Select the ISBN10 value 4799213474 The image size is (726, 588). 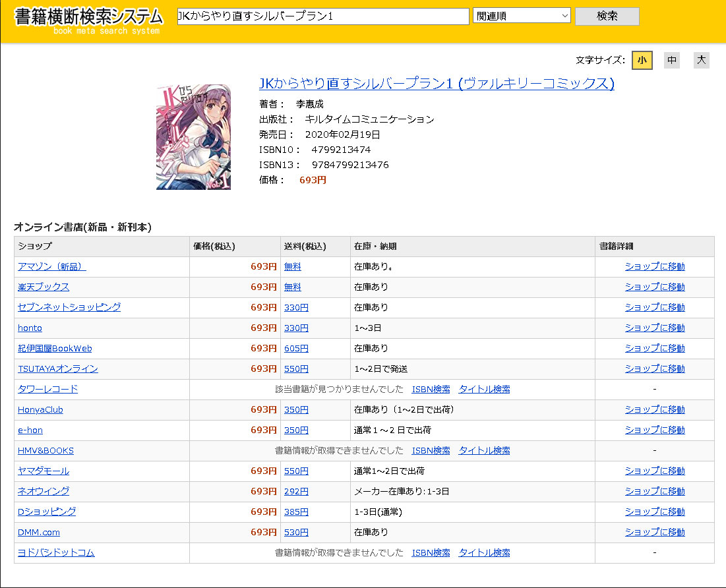click(341, 150)
